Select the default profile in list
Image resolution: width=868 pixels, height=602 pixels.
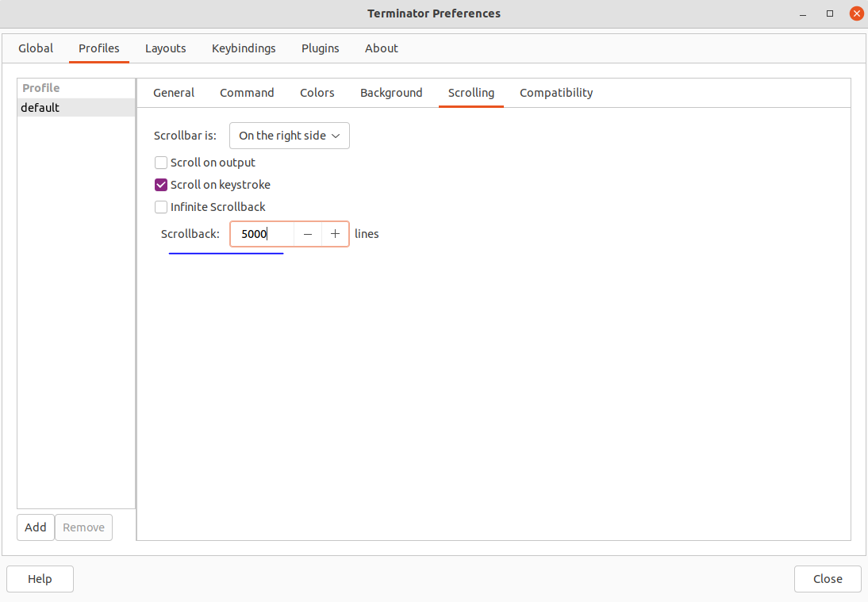click(76, 107)
